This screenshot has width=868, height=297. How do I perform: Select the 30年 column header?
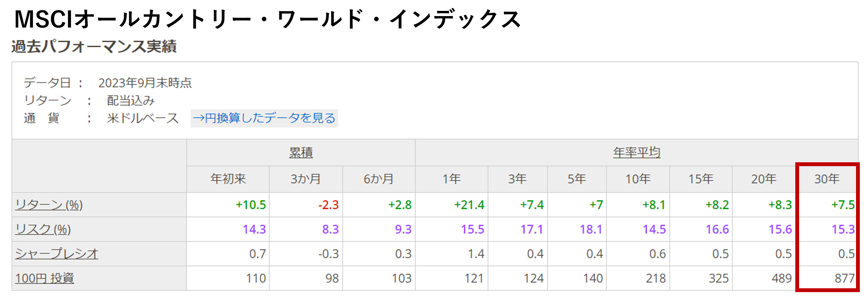pos(827,179)
